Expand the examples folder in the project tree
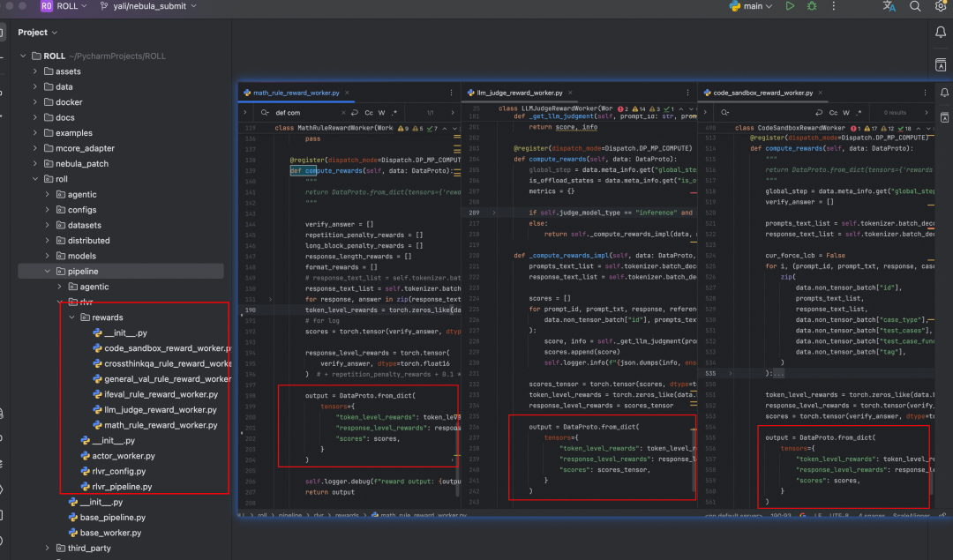 coord(36,133)
